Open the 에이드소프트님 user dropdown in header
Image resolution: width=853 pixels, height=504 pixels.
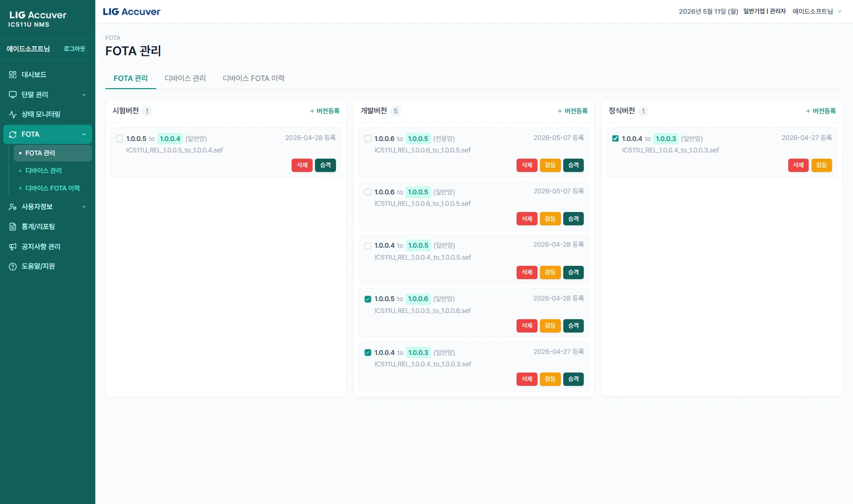(x=817, y=11)
